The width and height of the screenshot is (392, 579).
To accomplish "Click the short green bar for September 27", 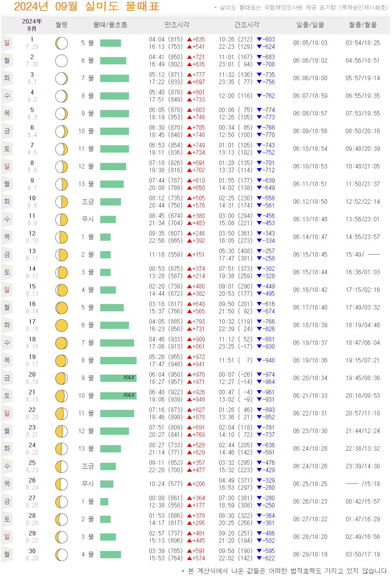I will (104, 502).
